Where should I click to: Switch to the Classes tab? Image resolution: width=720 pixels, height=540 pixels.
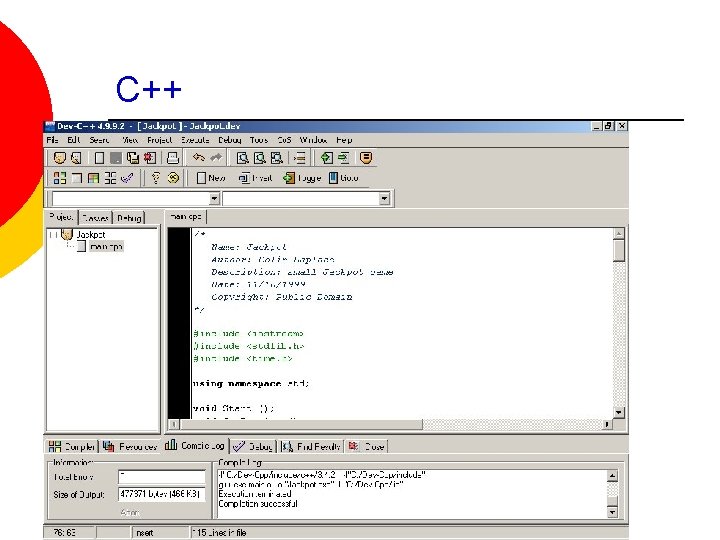pyautogui.click(x=96, y=218)
